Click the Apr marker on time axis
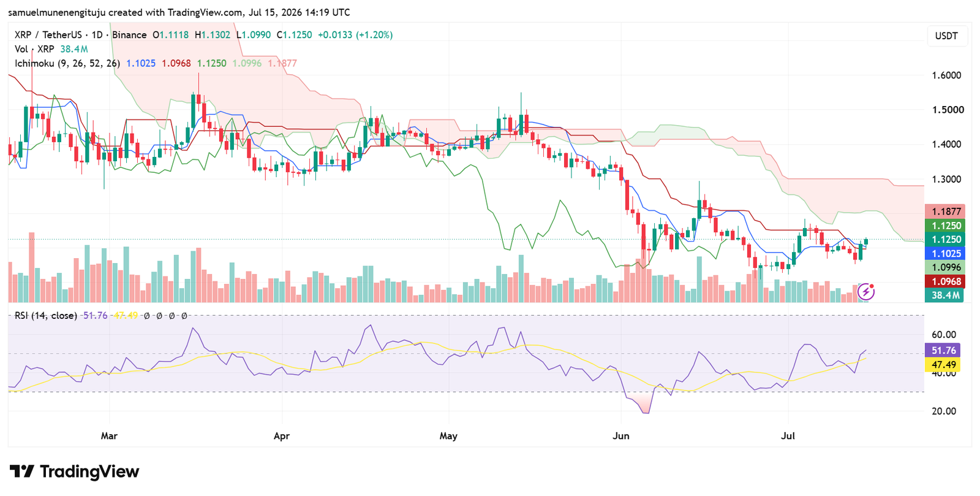 pyautogui.click(x=282, y=436)
